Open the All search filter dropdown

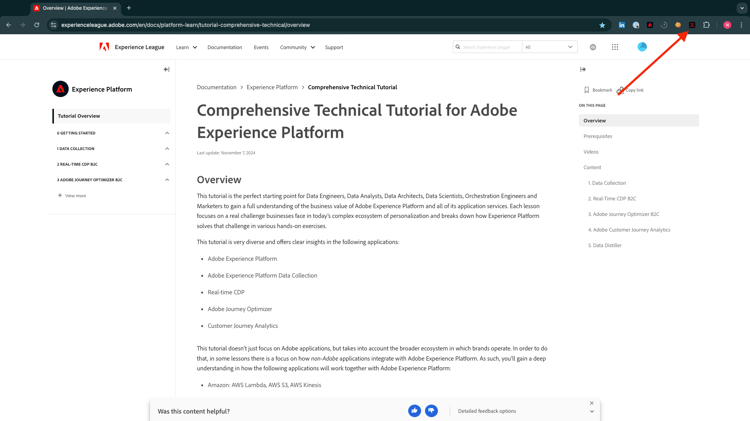549,47
